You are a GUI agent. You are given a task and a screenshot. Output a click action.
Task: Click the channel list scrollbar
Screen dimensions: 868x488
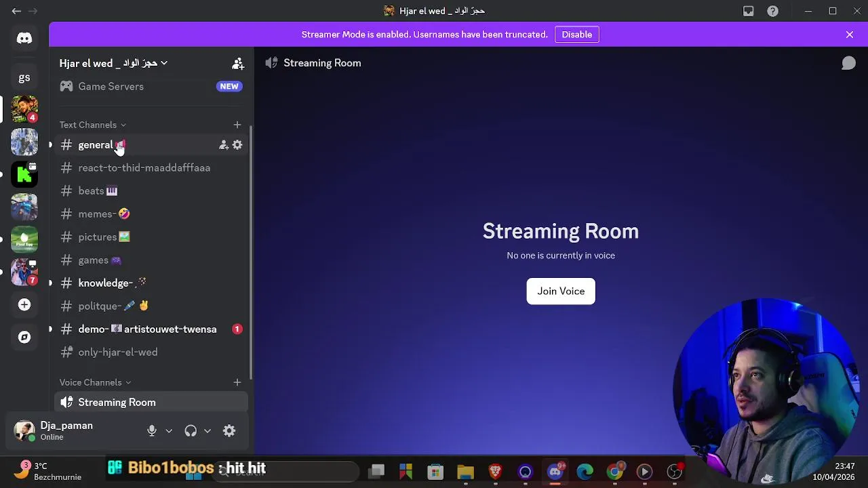tap(252, 252)
